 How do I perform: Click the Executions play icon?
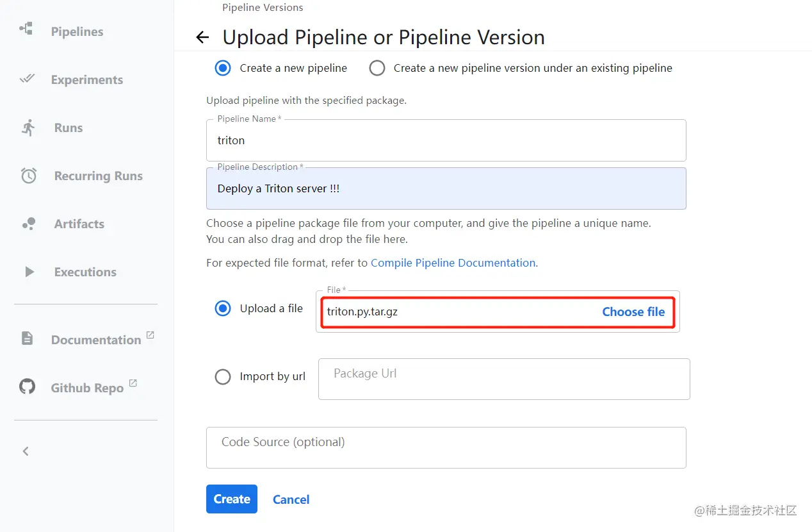point(29,272)
